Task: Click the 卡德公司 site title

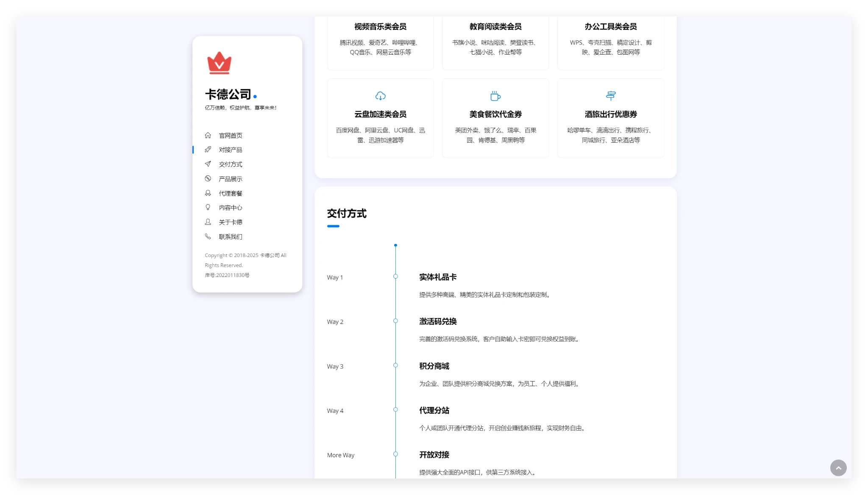Action: tap(228, 94)
